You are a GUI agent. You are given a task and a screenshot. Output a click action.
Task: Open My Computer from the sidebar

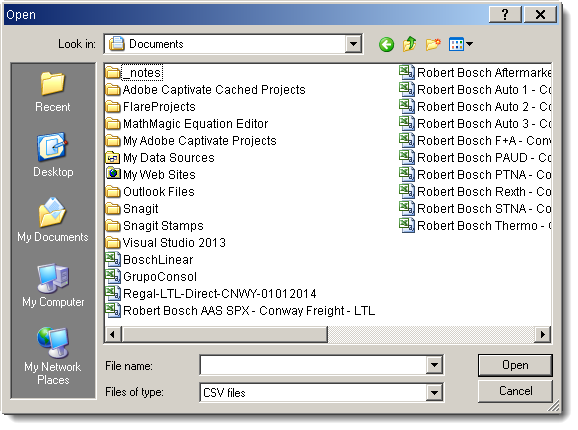(53, 285)
